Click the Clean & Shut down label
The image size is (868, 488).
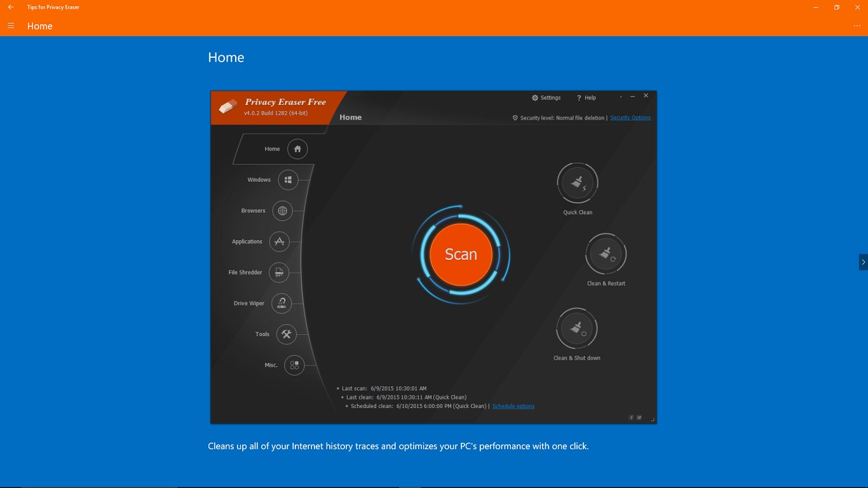tap(577, 358)
